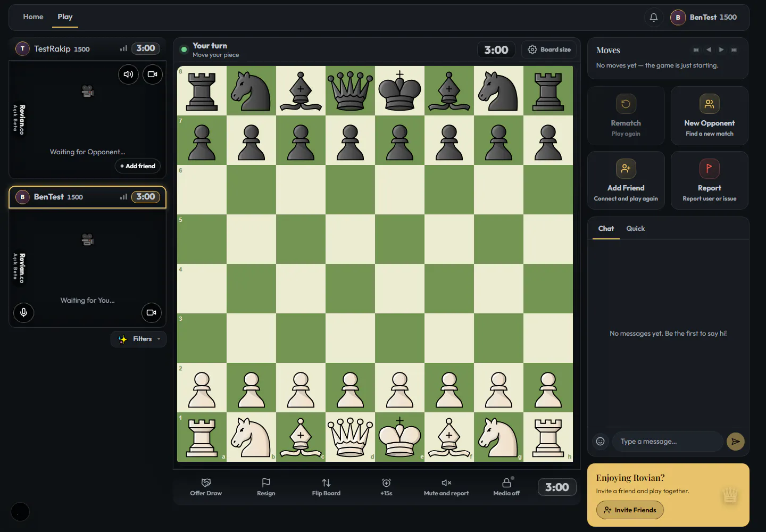
Task: Select the white bishop on c1
Action: click(x=301, y=437)
